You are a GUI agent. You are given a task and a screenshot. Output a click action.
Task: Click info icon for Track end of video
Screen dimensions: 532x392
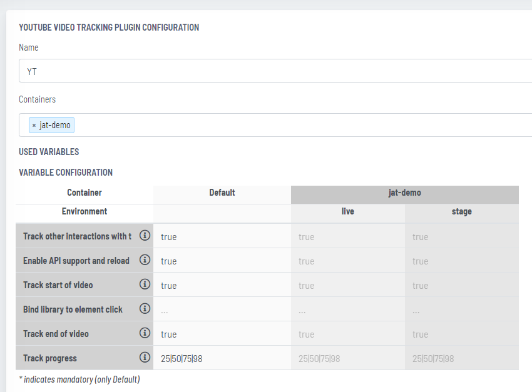(x=145, y=333)
